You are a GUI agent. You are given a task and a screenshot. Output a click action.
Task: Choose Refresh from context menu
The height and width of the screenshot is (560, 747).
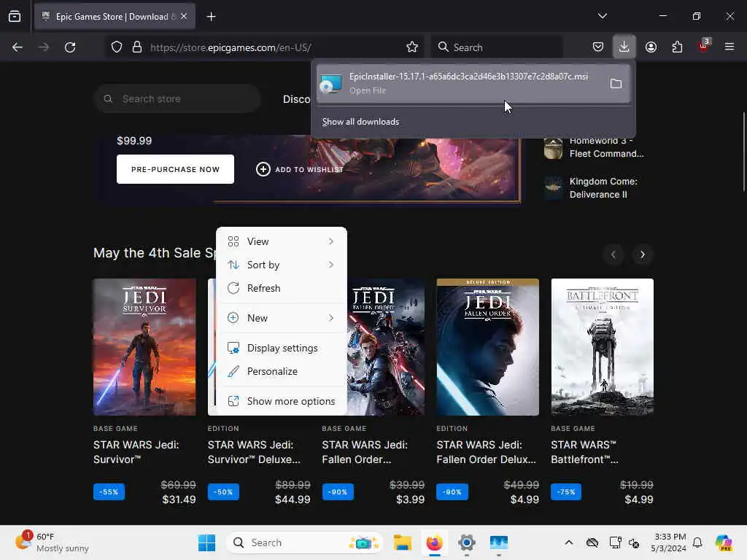pyautogui.click(x=281, y=288)
